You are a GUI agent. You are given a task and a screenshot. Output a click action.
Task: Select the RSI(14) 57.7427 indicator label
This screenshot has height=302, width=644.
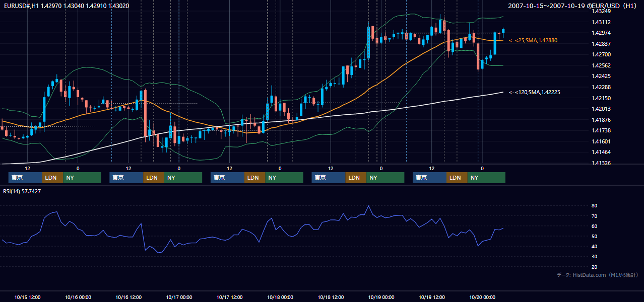[22, 191]
